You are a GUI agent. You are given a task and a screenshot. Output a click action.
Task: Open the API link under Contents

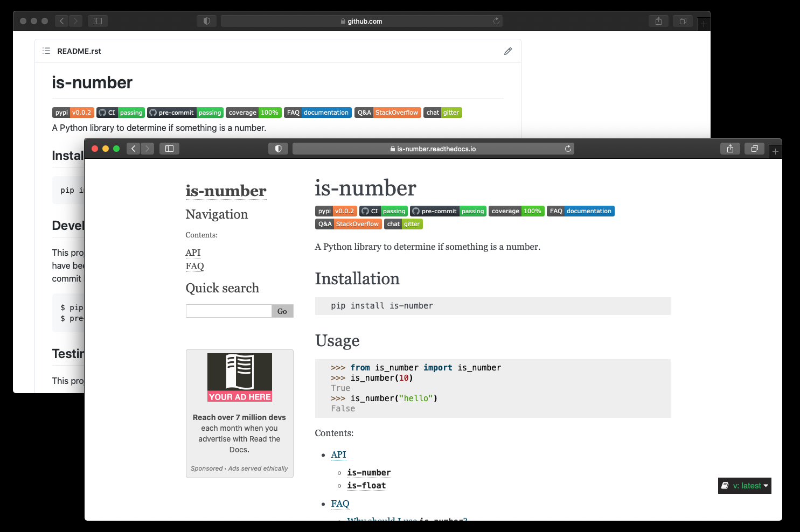click(x=338, y=454)
